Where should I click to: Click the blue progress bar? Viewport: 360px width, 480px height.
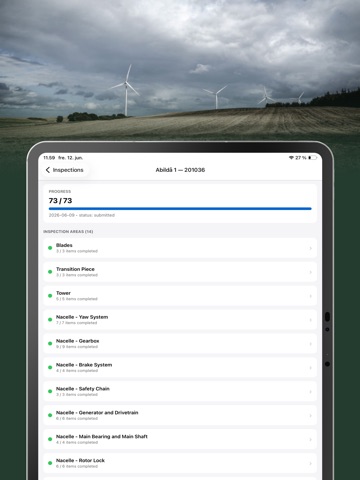click(180, 209)
